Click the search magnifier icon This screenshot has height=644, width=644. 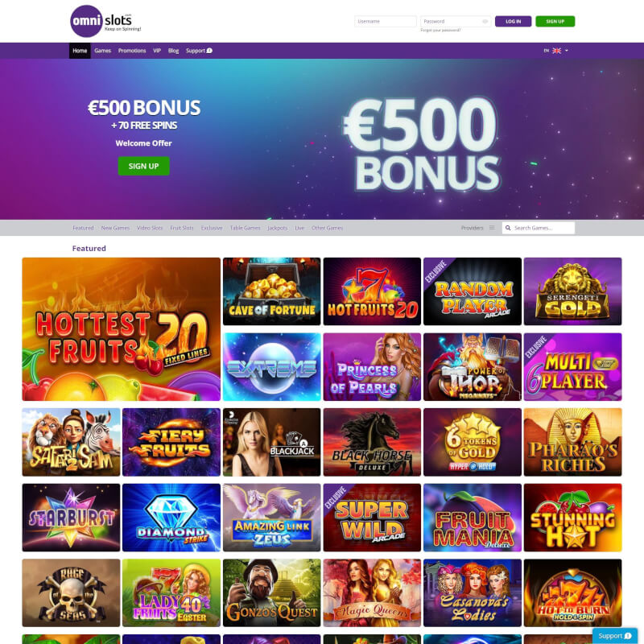point(508,228)
